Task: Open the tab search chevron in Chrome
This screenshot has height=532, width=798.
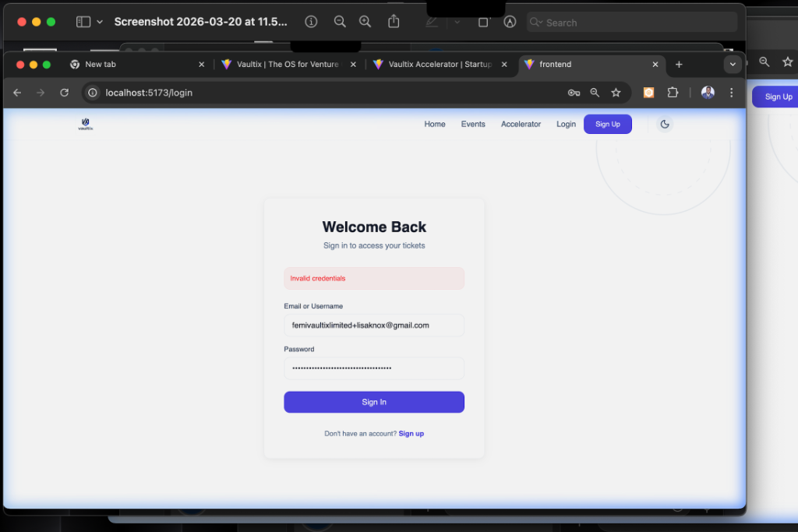Action: pos(733,64)
